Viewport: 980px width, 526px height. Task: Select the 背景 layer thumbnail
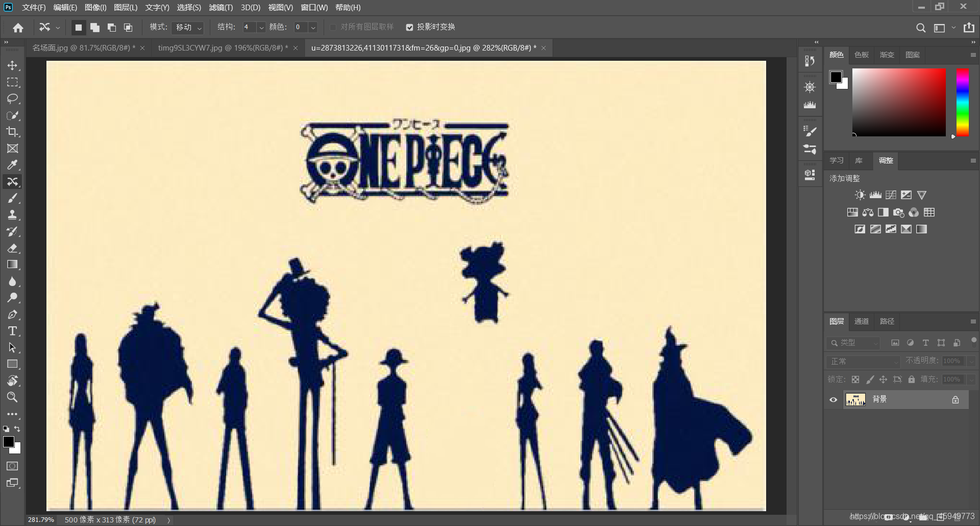[855, 399]
